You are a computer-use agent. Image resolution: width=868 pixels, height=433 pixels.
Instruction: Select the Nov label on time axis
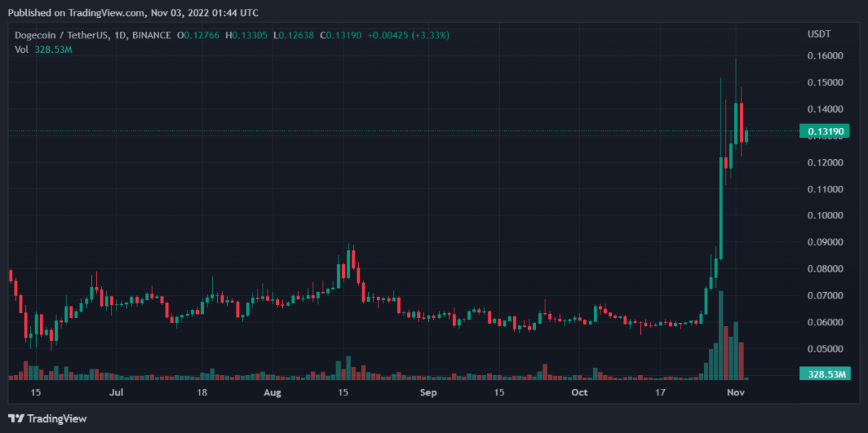pos(736,393)
